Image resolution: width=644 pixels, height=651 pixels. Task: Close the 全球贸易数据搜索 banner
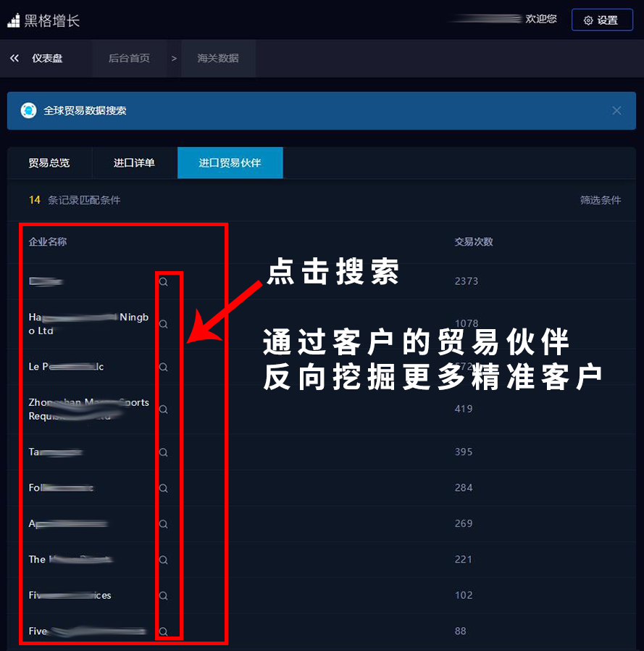pos(616,111)
